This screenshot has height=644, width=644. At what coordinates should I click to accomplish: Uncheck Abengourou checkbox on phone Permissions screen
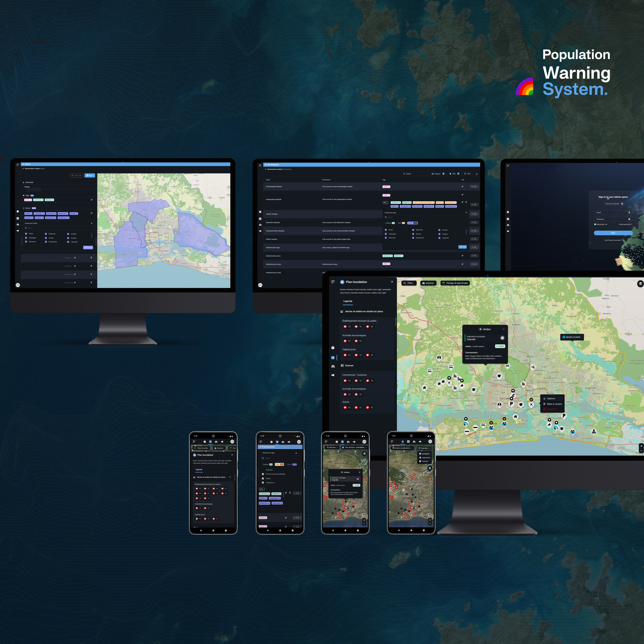click(263, 482)
